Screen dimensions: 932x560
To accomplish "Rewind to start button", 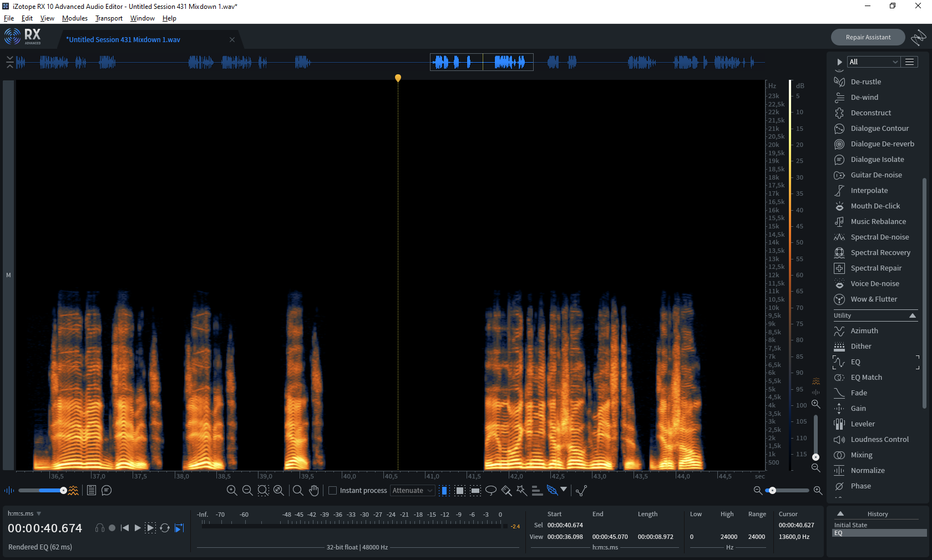I will click(x=125, y=528).
